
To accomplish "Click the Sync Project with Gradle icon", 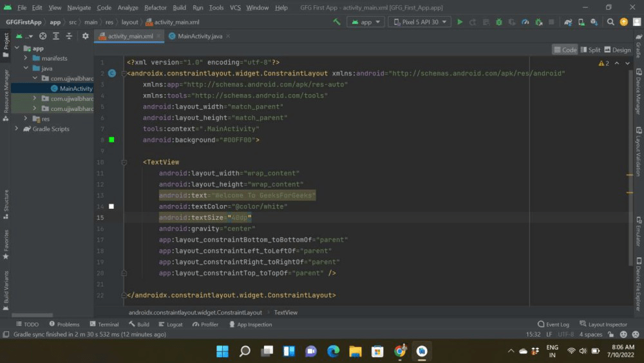I will 568,22.
